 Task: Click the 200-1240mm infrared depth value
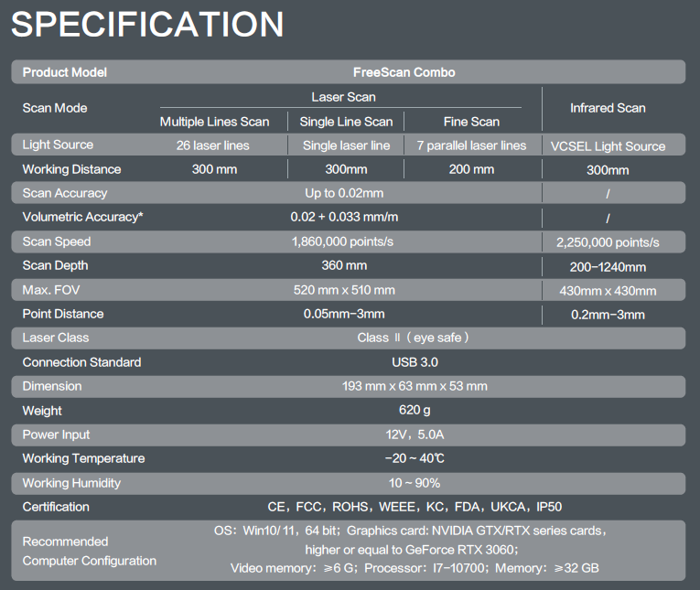click(608, 267)
